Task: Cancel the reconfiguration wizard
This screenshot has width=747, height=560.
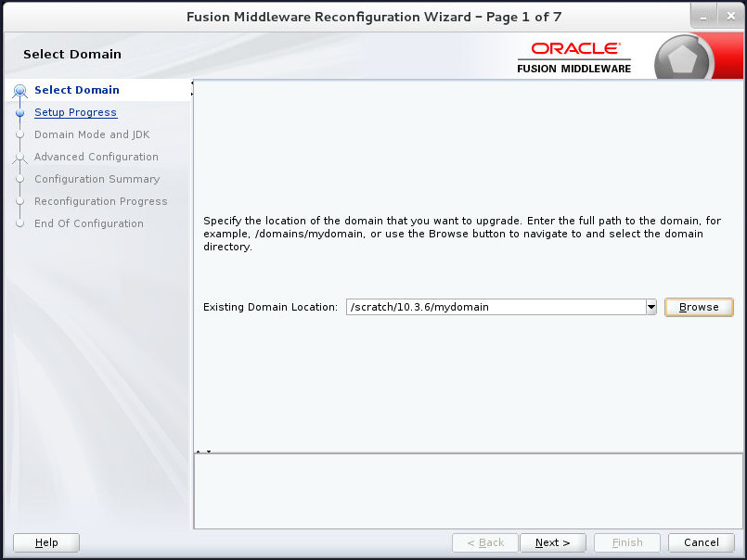Action: point(702,542)
